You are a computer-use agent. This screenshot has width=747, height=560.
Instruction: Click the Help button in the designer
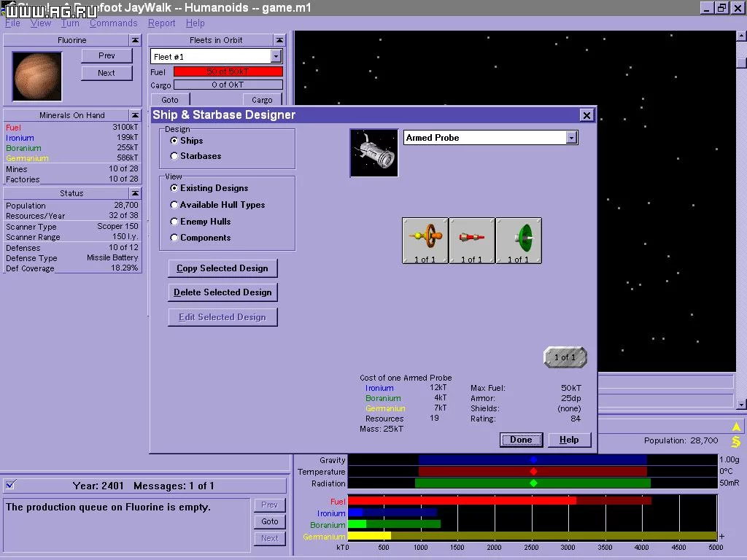point(569,440)
